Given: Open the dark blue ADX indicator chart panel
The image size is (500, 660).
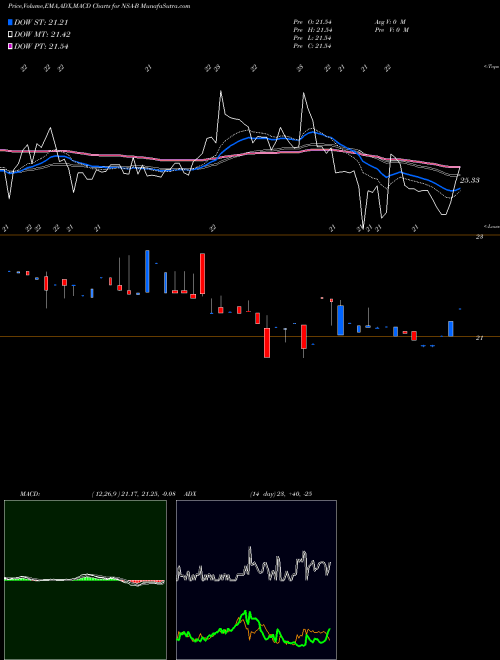Looking at the screenshot, I should pos(256,580).
